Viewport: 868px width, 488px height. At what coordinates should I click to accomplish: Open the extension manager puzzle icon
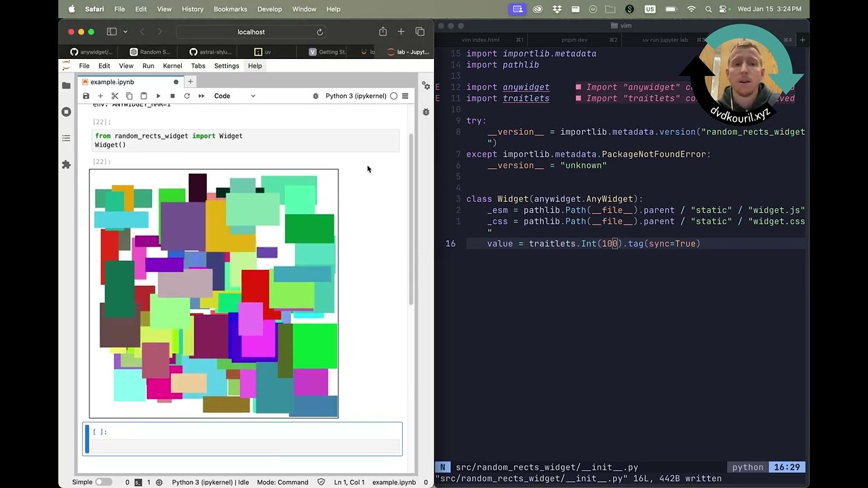tap(66, 165)
